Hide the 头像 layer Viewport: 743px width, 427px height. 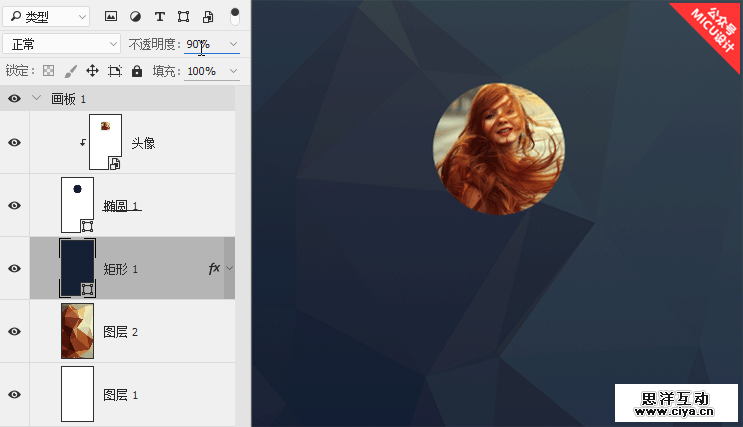coord(14,143)
